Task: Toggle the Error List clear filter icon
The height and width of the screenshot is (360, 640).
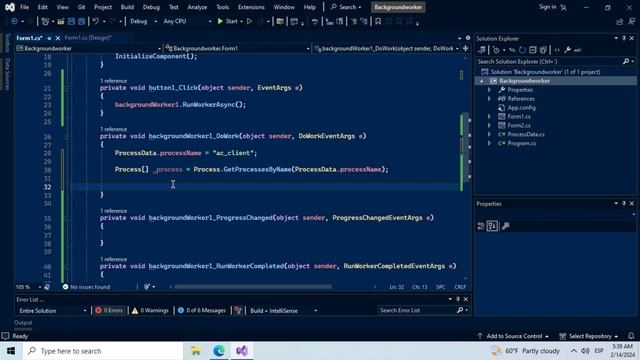Action: (238, 311)
